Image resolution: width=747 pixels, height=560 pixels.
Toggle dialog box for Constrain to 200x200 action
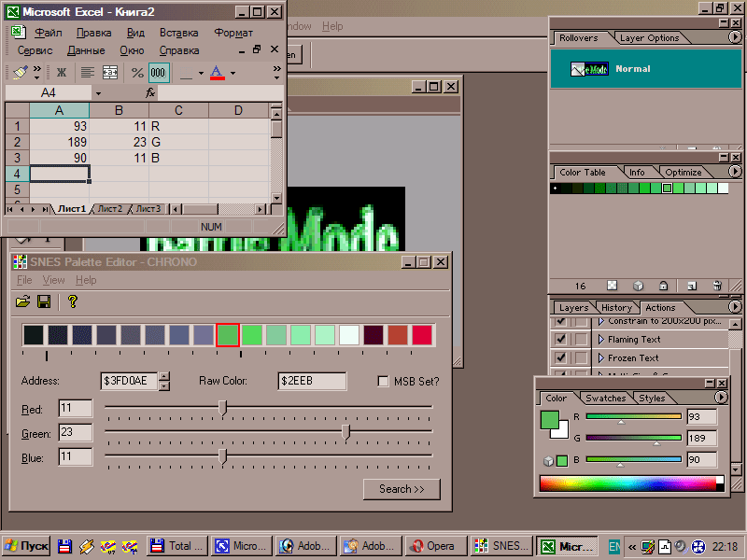[x=581, y=321]
